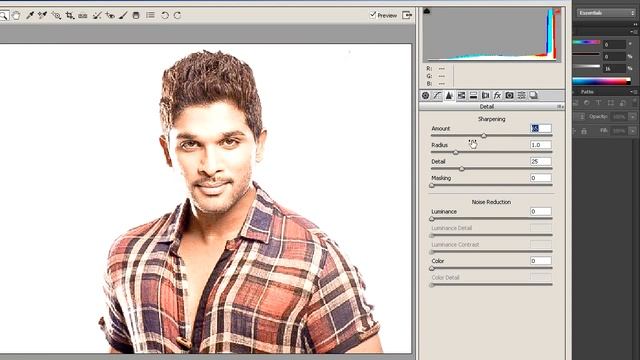Switch to the Paths tab in Photoshop
This screenshot has height=360, width=640.
587,92
